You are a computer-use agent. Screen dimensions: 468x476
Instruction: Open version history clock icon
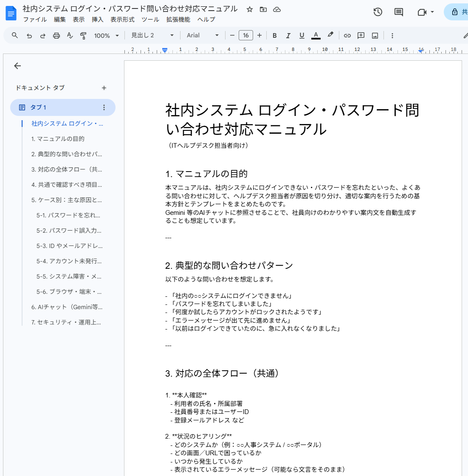[378, 12]
